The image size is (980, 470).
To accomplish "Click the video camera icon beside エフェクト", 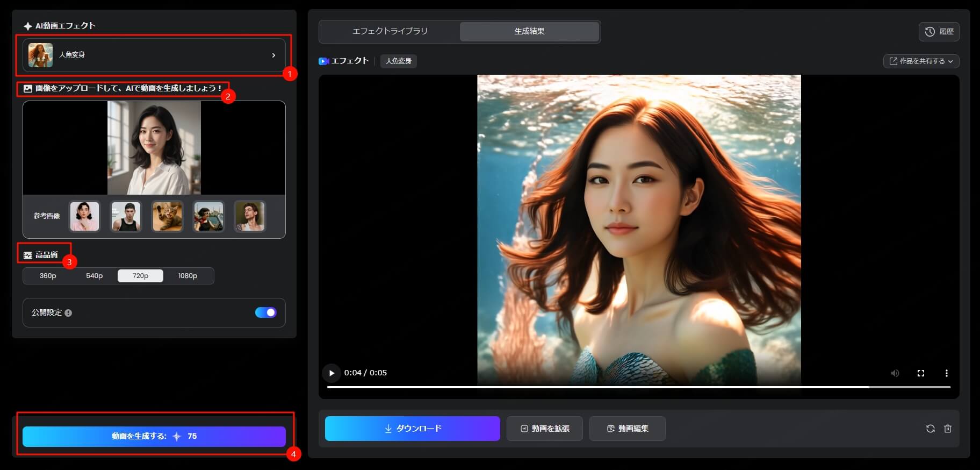I will click(x=323, y=61).
